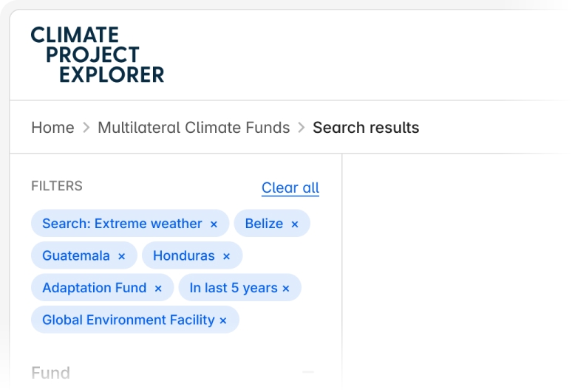This screenshot has width=572, height=392.
Task: Click the Global Environment Facility chip label
Action: click(x=128, y=320)
